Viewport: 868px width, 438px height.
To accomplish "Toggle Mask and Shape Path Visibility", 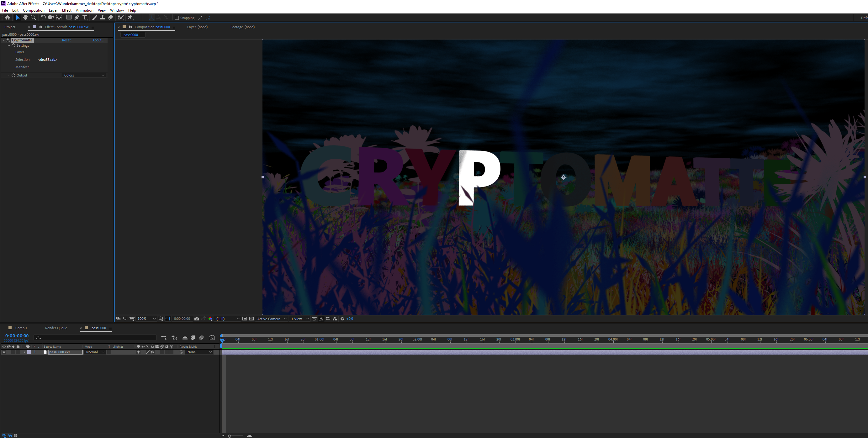I will point(168,319).
